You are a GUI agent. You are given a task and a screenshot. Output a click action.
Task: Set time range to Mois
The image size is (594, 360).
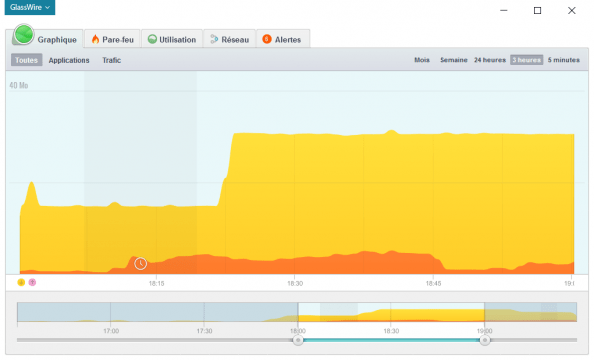click(422, 60)
